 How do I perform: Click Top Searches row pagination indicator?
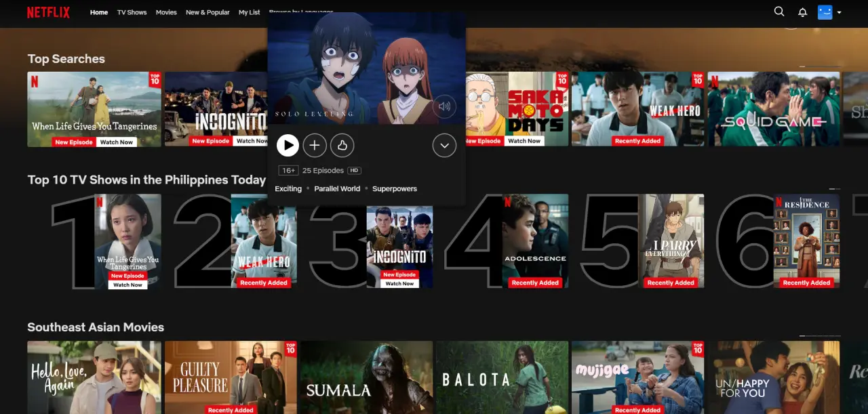tap(820, 66)
